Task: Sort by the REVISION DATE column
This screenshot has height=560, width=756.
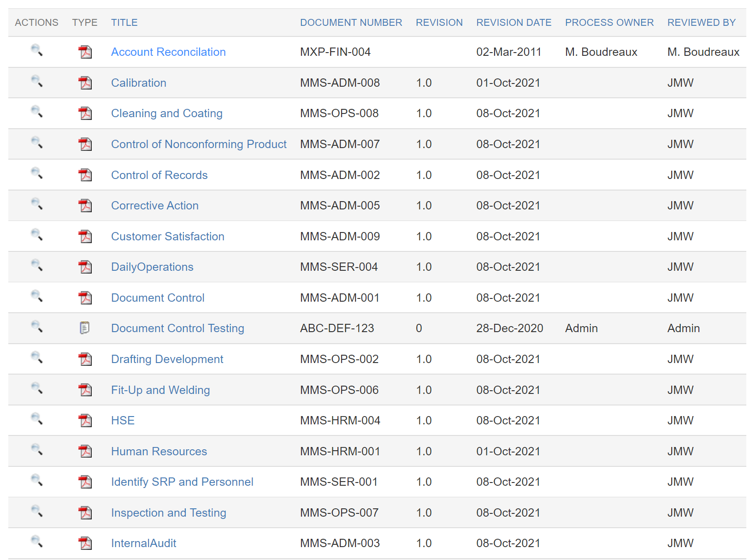Action: (x=514, y=22)
